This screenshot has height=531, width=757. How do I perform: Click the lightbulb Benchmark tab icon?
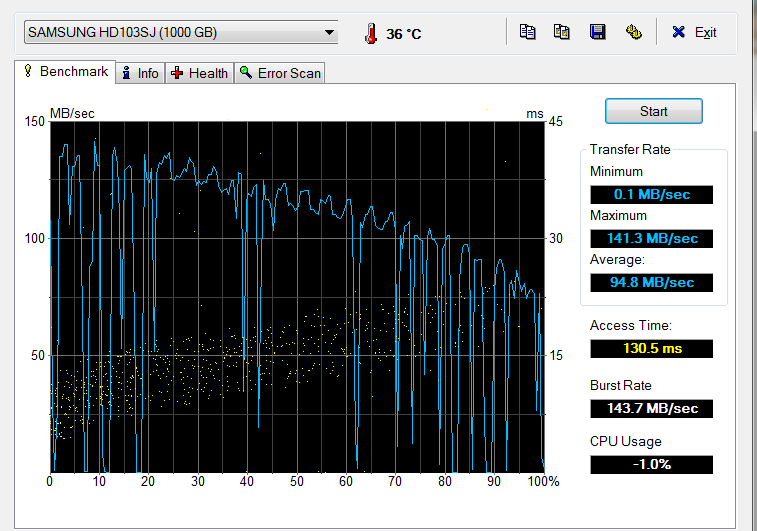pyautogui.click(x=28, y=70)
